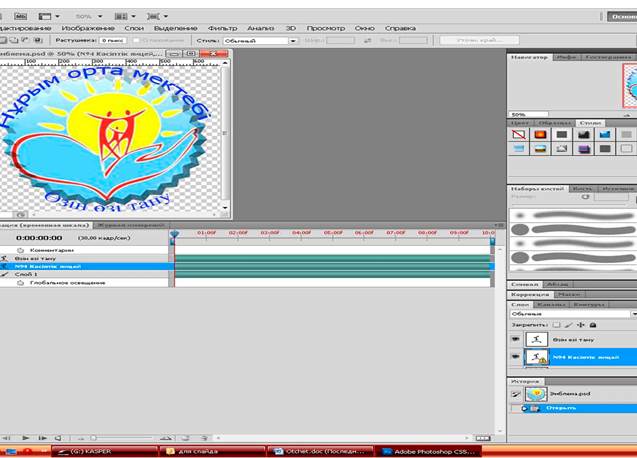Hide the №4 Касіптік лицей layer using its eye icon
The image size is (637, 458).
click(x=515, y=357)
